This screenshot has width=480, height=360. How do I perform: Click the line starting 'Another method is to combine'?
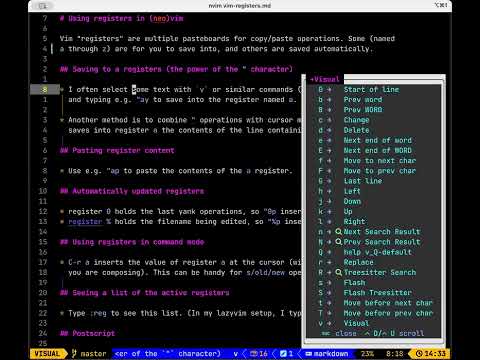185,120
